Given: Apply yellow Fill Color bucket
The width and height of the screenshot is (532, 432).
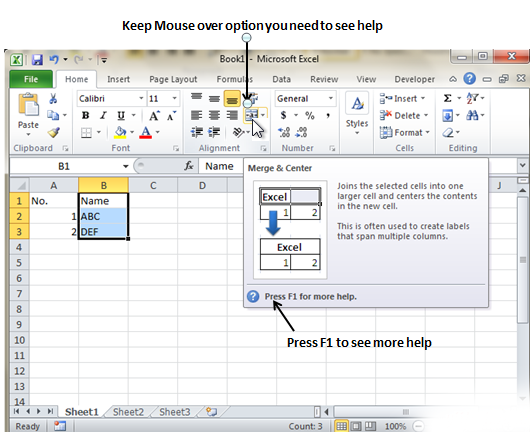Looking at the screenshot, I should tap(120, 132).
